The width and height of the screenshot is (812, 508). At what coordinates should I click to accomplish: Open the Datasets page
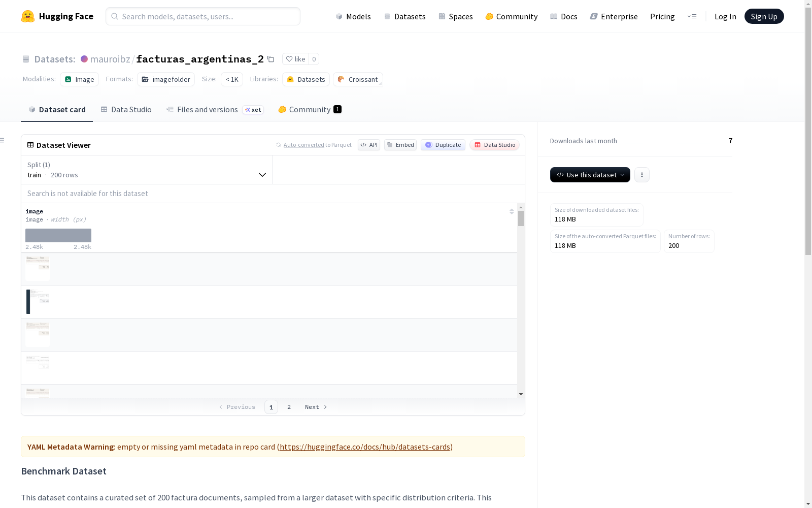(x=404, y=16)
